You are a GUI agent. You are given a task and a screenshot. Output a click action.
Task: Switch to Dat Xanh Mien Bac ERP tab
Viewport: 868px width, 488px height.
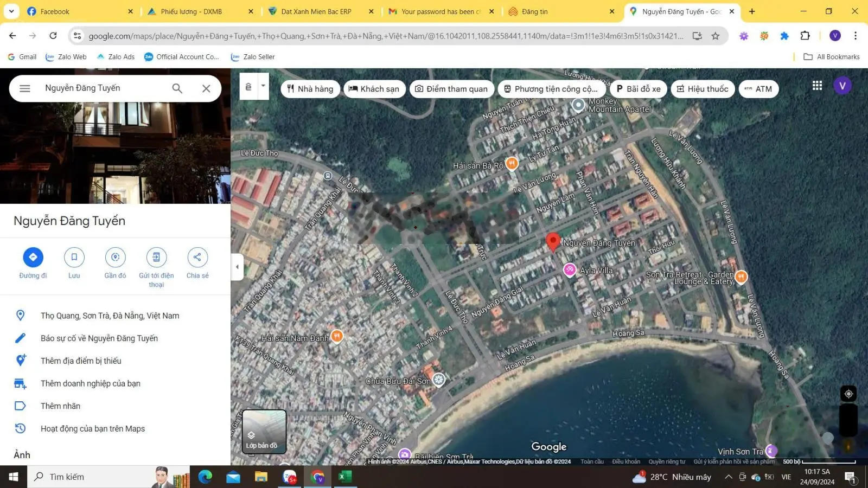pos(320,11)
